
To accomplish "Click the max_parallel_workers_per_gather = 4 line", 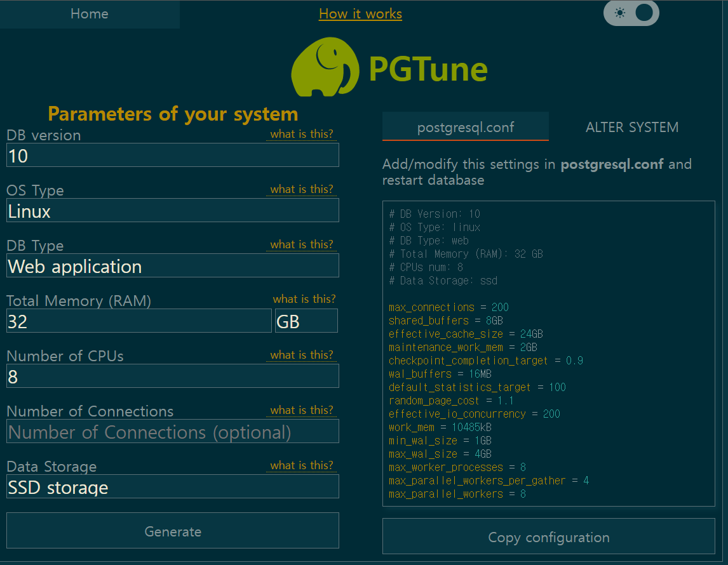I will pos(489,481).
